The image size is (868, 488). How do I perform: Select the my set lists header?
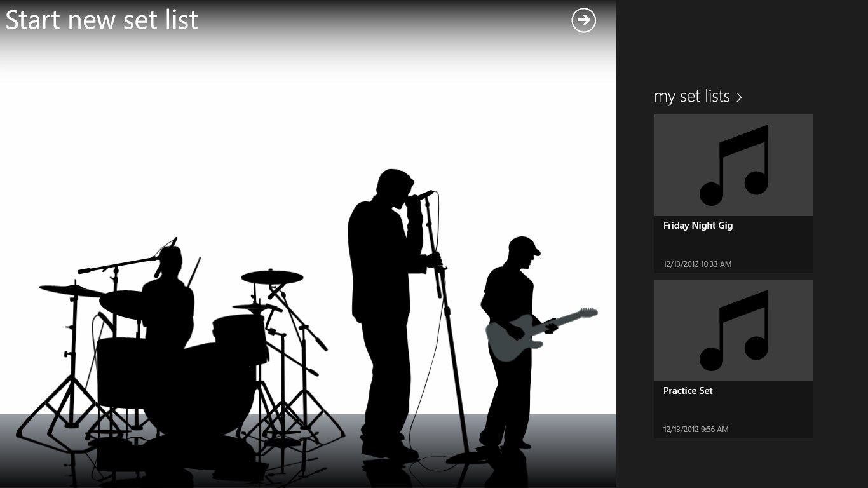(x=691, y=96)
